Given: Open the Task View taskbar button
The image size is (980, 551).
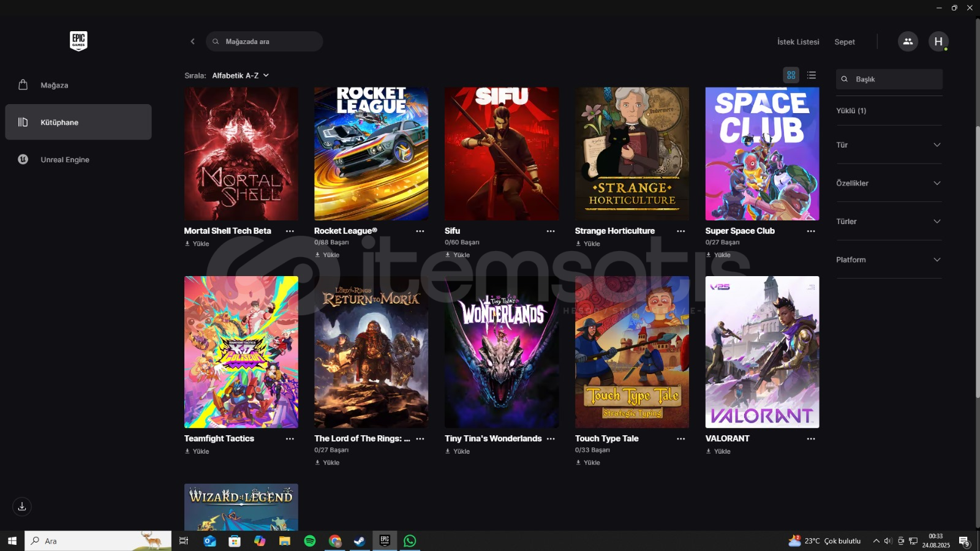Looking at the screenshot, I should click(x=183, y=541).
